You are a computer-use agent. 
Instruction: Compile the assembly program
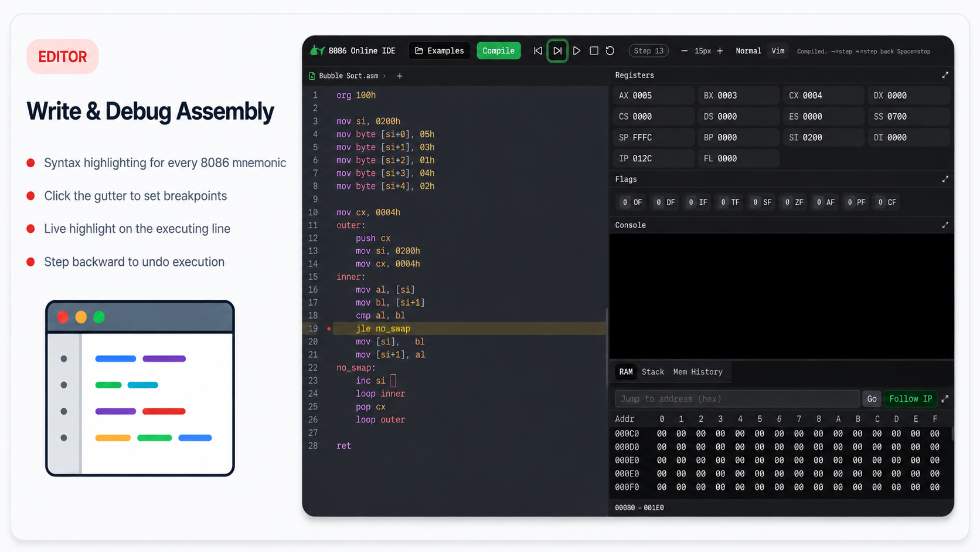[x=498, y=51]
